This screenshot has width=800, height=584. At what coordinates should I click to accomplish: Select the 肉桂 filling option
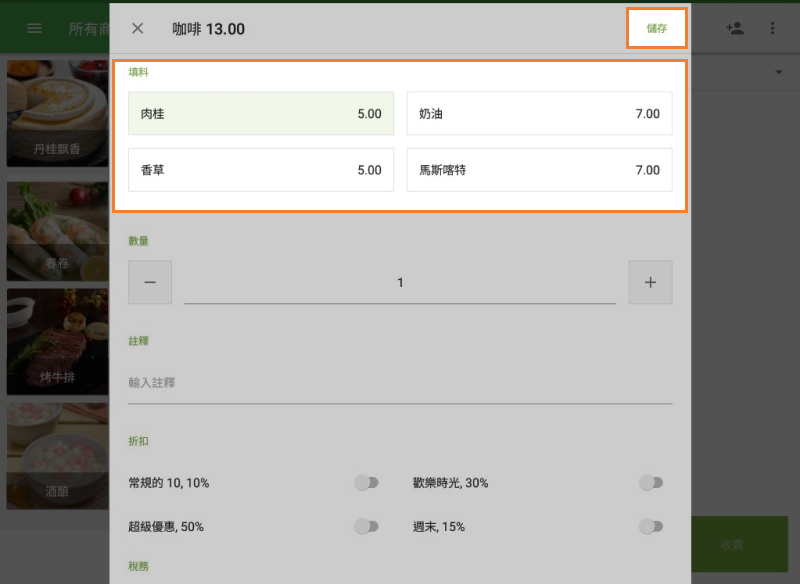(x=261, y=114)
